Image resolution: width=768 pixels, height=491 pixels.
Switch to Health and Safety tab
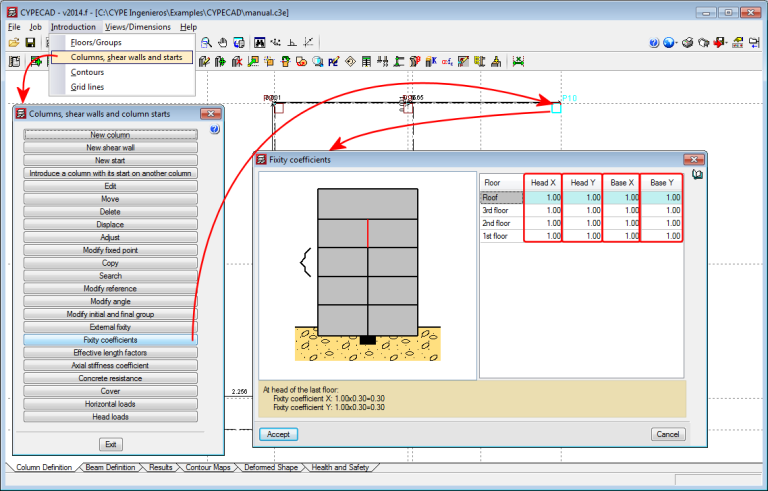pos(340,467)
